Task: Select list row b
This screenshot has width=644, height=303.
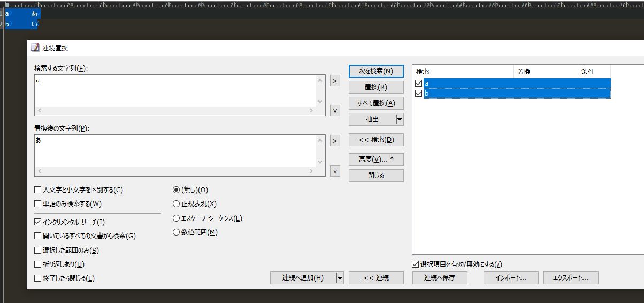Action: point(517,94)
